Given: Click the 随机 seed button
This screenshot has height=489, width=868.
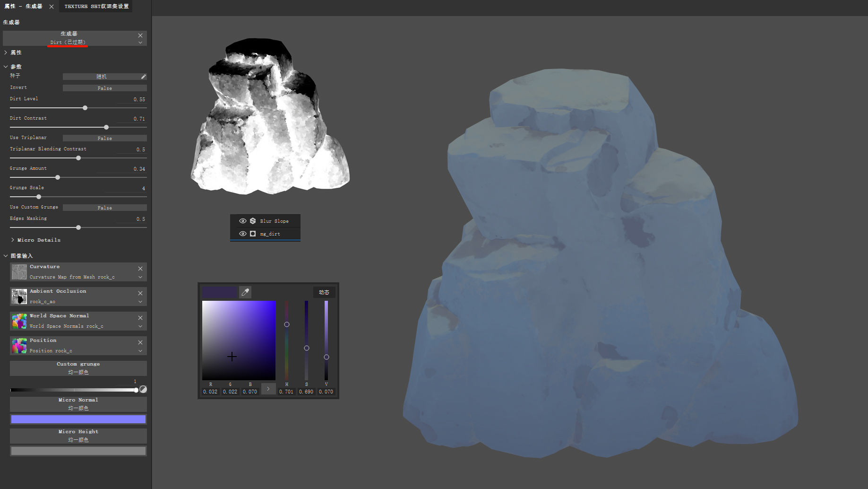Looking at the screenshot, I should (102, 77).
